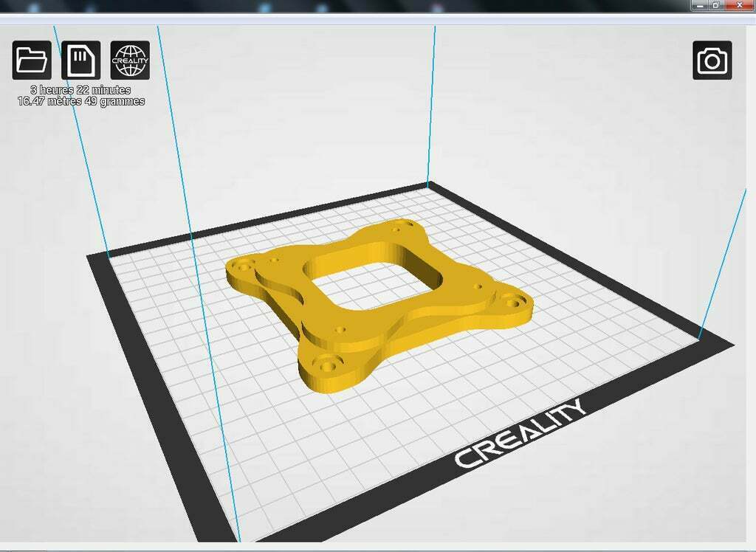Click the blue build volume boundary line
This screenshot has width=756, height=552.
pyautogui.click(x=432, y=111)
